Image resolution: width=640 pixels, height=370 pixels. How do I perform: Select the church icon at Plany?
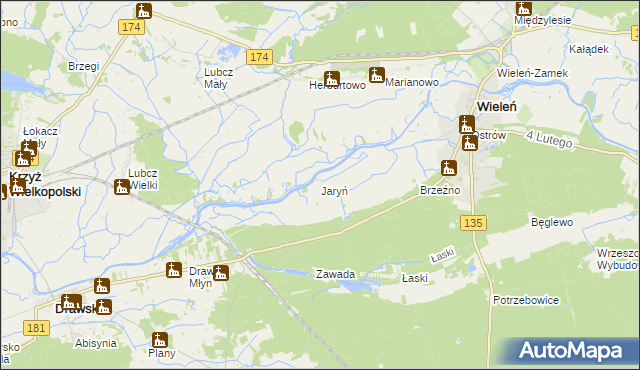160,339
